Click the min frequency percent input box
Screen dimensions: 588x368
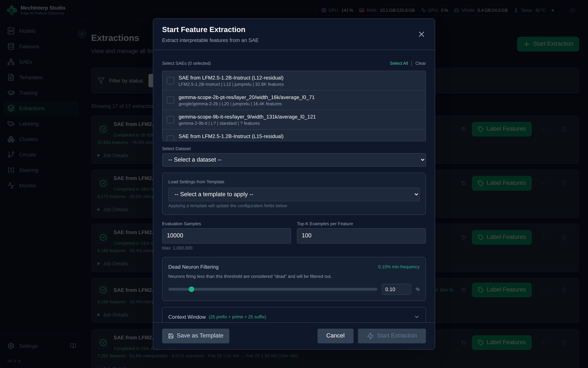396,289
